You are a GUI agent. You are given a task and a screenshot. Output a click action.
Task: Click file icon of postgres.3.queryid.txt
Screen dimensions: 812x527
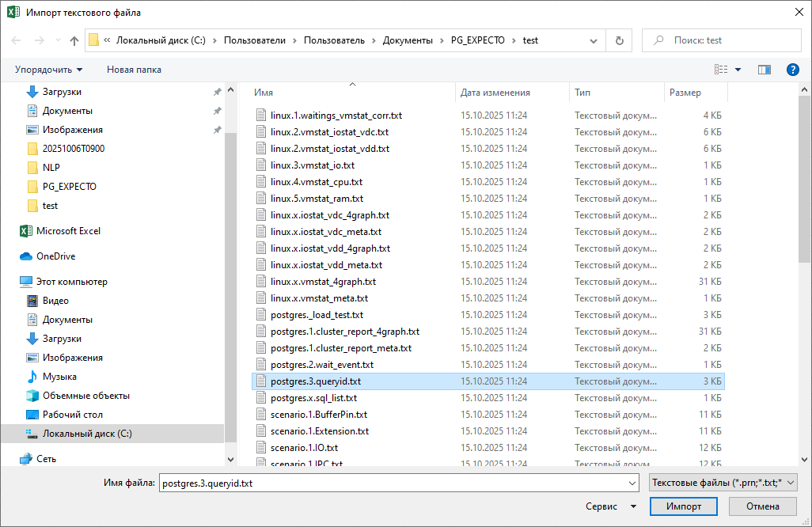tap(261, 381)
